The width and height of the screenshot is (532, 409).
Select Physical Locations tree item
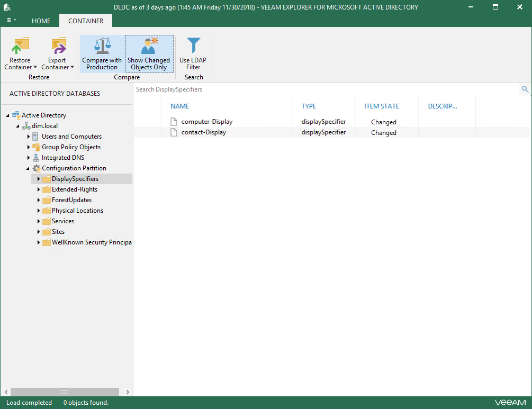77,210
